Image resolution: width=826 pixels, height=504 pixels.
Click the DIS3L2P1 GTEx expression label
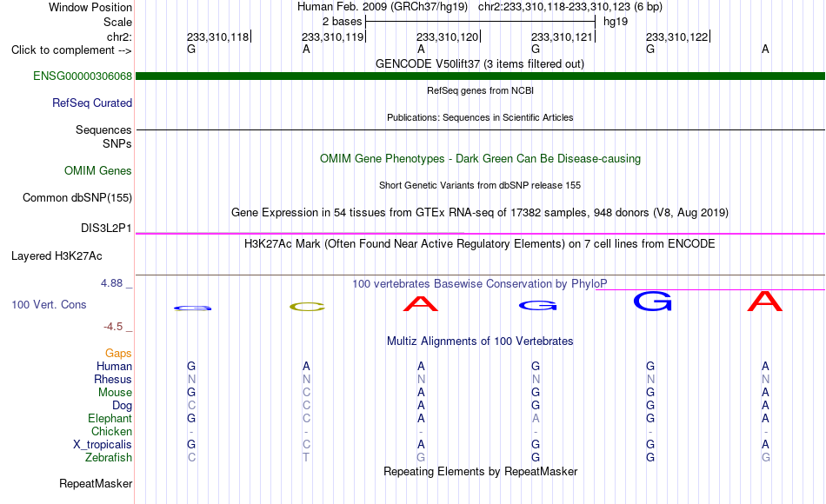coord(106,228)
